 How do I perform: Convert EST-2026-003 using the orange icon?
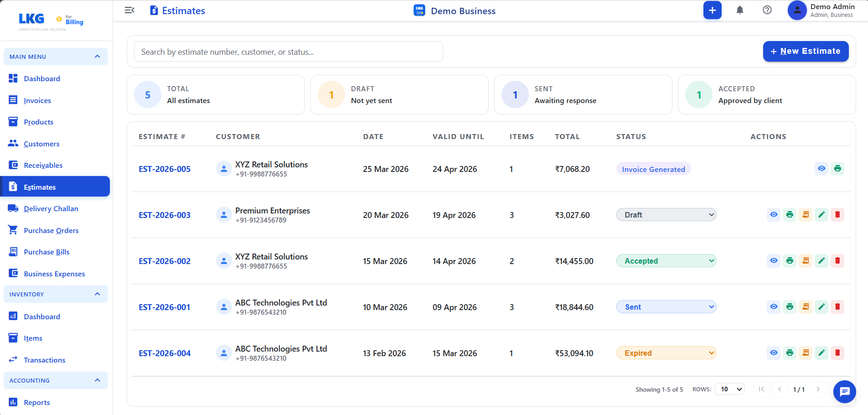[806, 215]
